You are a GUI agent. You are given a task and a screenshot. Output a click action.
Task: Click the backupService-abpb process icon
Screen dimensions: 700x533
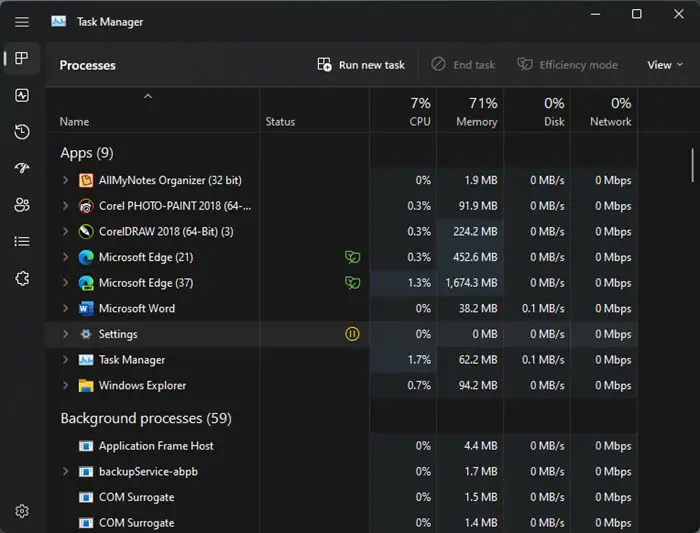tap(86, 471)
